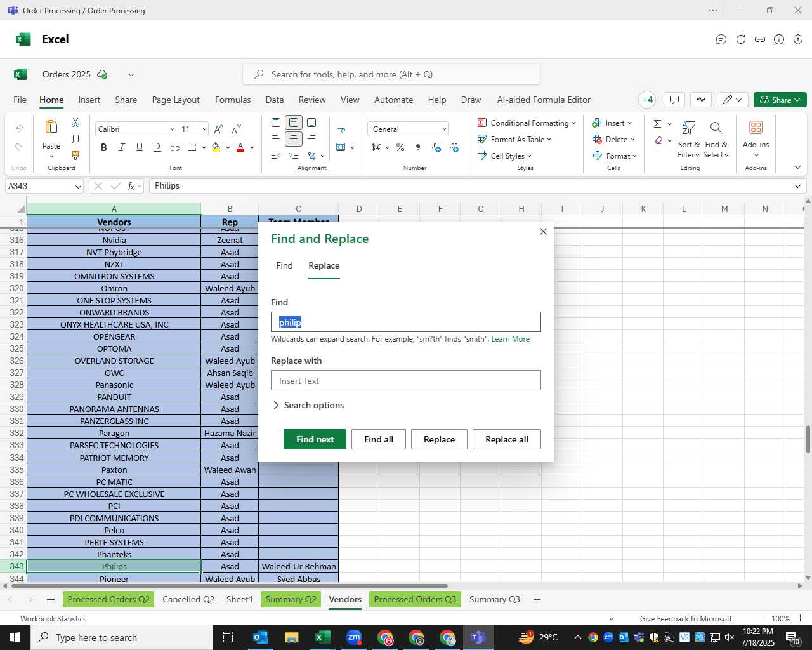Expand Search options in dialog
Image resolution: width=812 pixels, height=650 pixels.
coord(308,405)
